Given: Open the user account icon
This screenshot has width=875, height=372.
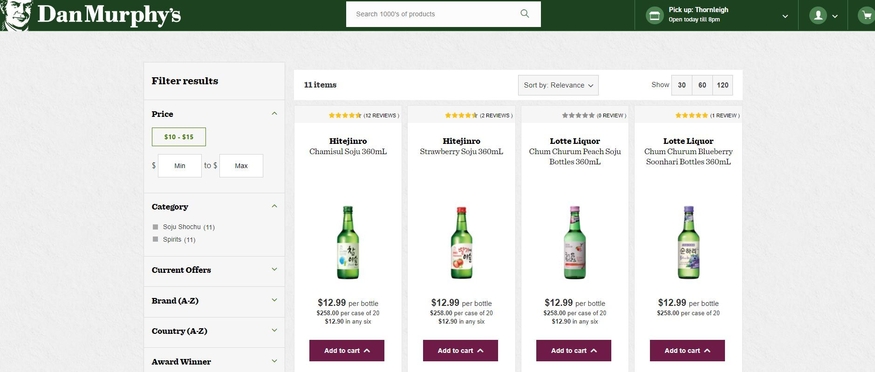Looking at the screenshot, I should click(x=818, y=15).
